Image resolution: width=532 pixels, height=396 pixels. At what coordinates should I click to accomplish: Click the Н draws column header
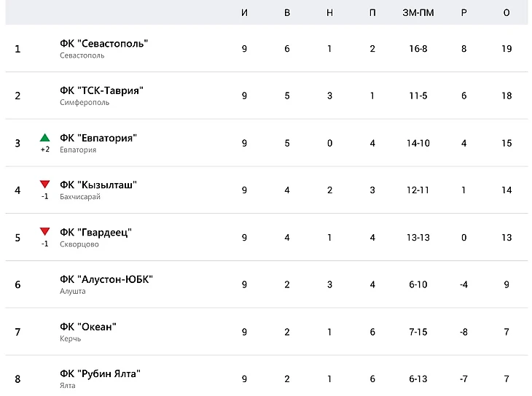click(329, 13)
